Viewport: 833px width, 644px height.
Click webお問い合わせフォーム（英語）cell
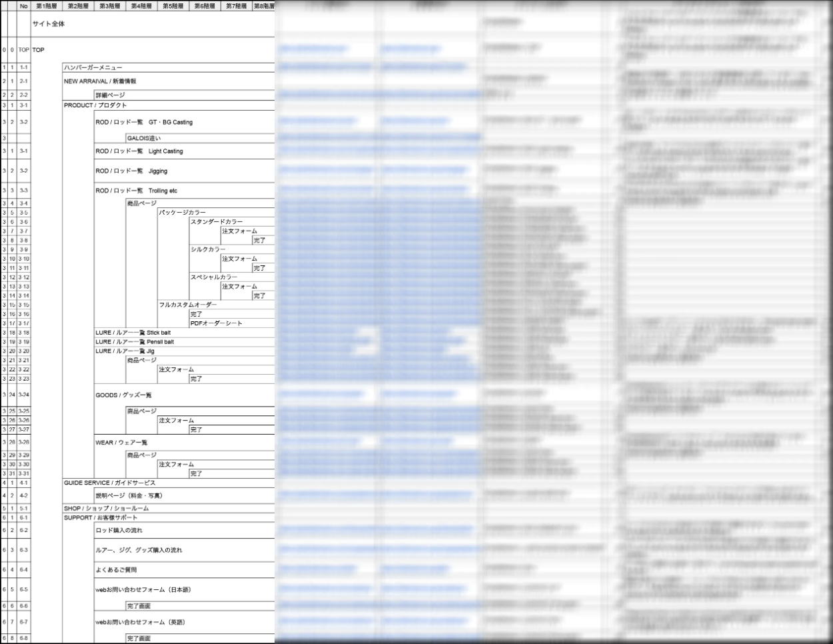tap(185, 622)
